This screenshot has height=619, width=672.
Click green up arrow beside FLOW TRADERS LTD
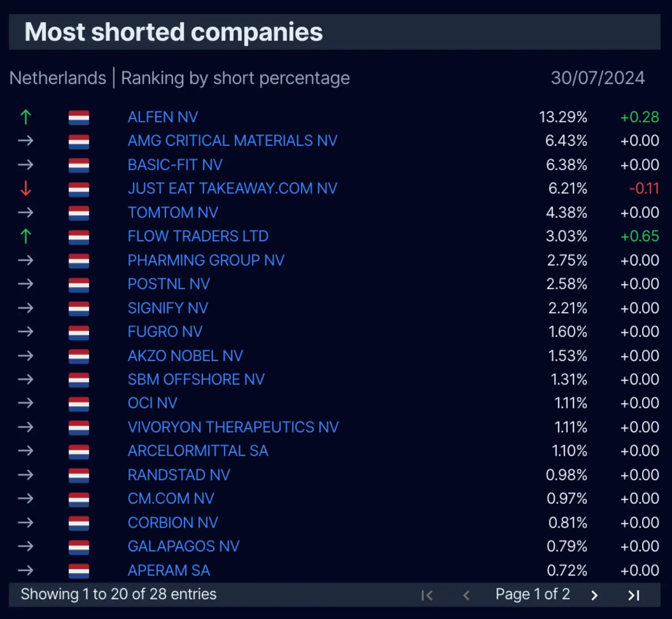click(26, 236)
